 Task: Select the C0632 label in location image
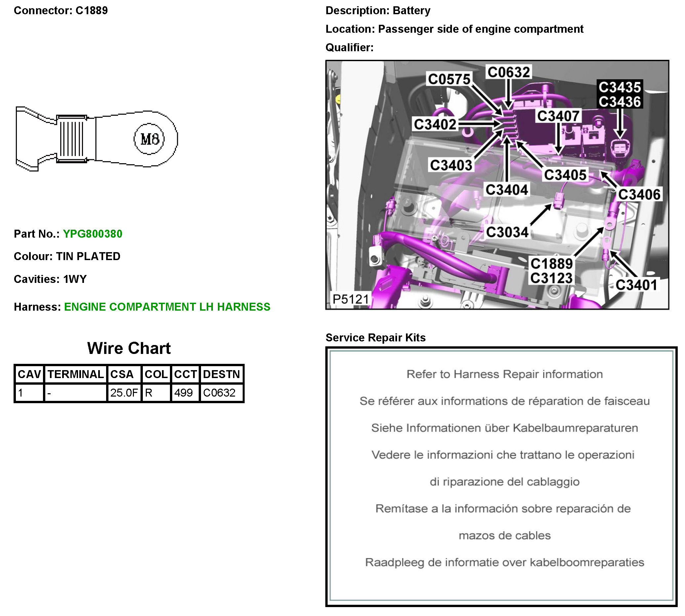pos(508,72)
